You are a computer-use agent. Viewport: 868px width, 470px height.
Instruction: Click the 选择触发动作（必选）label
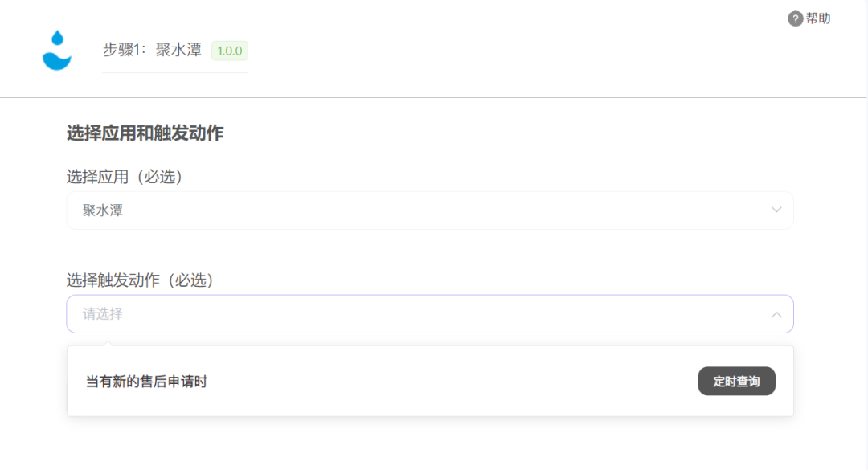tap(140, 280)
